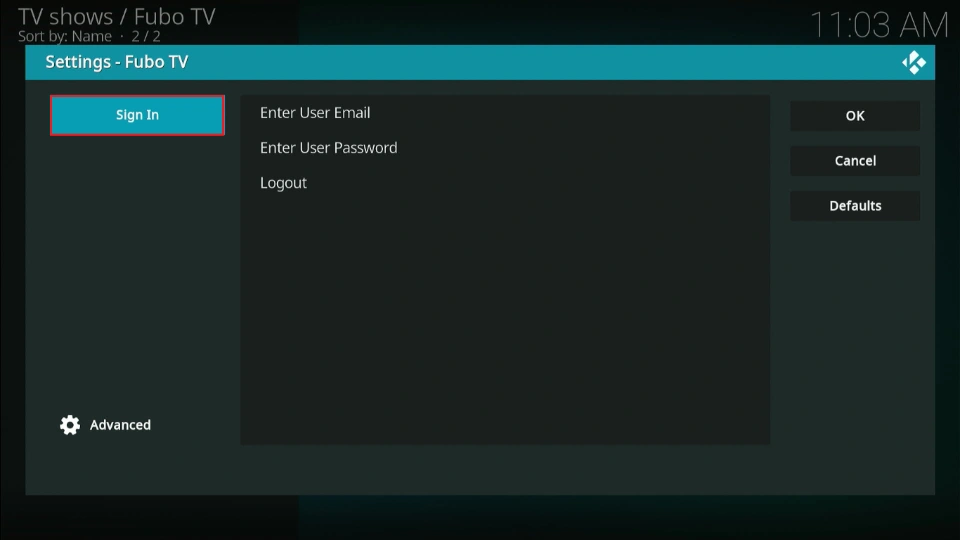The width and height of the screenshot is (960, 540).
Task: Select the Sign In category tab
Action: click(x=137, y=115)
